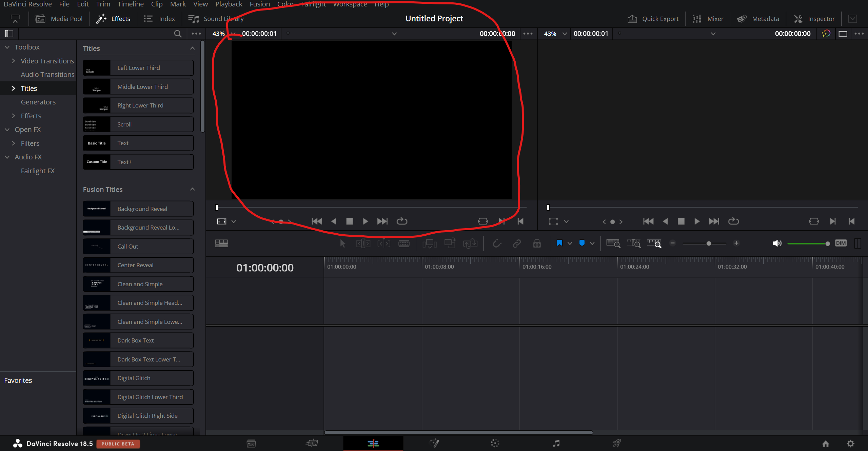Viewport: 868px width, 451px height.
Task: Expand Filters under Open FX
Action: point(14,143)
